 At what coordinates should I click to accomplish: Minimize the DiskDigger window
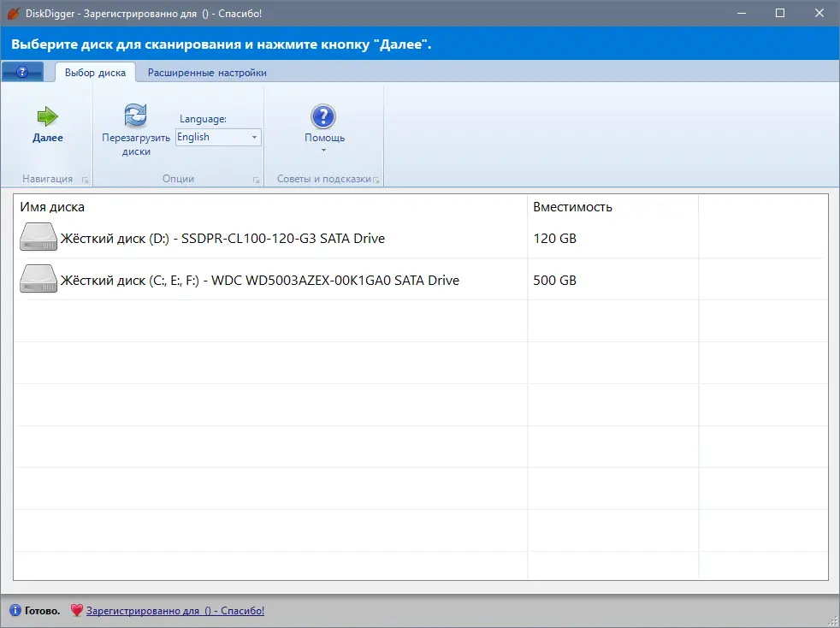coord(742,13)
